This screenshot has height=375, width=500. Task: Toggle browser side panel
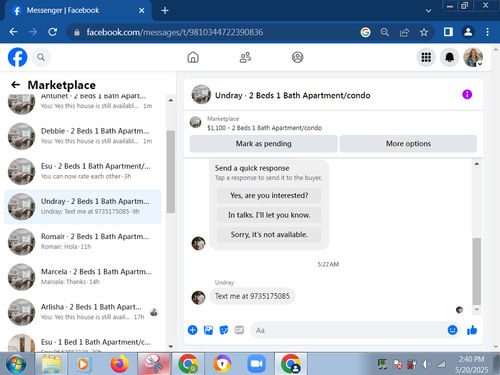point(448,32)
